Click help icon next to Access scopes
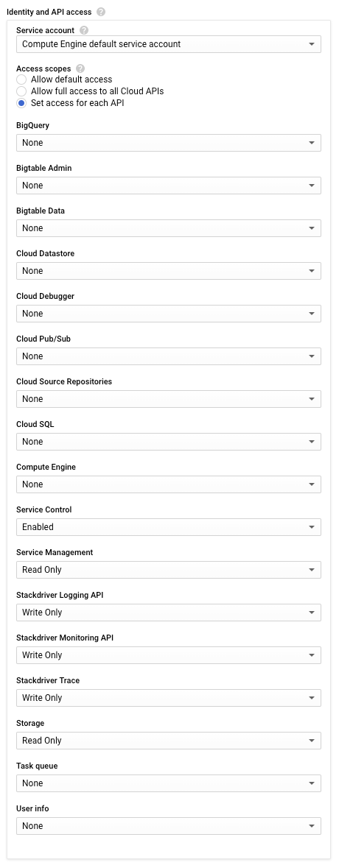 80,68
